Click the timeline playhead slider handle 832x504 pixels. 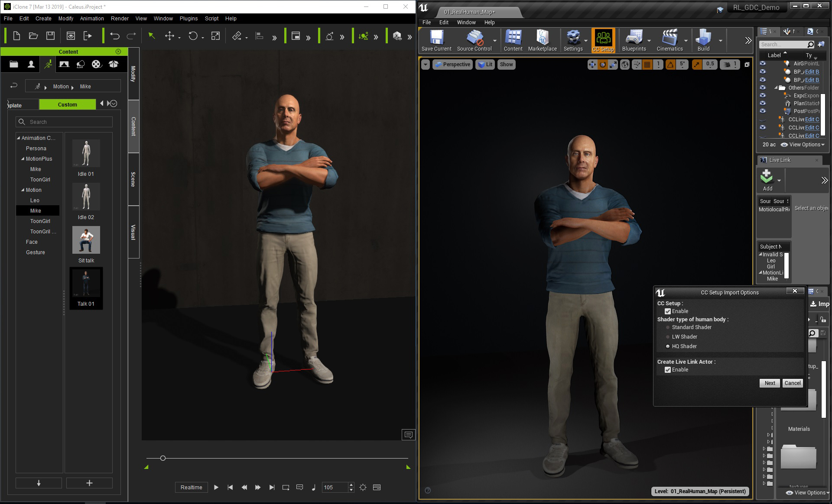[x=163, y=458]
